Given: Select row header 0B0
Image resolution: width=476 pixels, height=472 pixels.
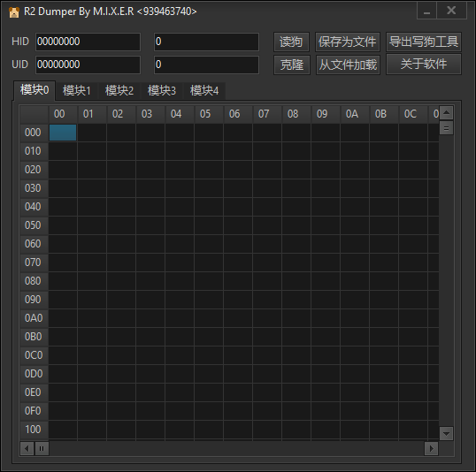Looking at the screenshot, I should (34, 337).
